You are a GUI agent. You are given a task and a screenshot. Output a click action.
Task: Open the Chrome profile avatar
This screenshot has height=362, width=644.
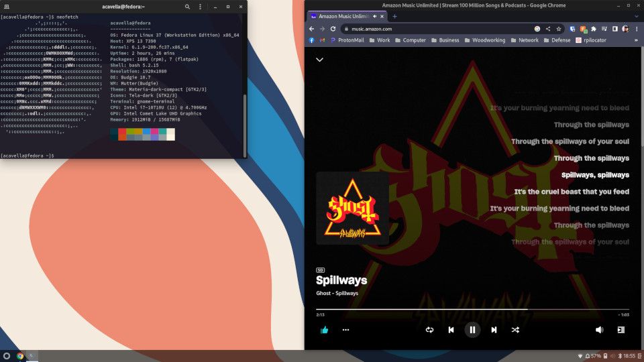(625, 29)
